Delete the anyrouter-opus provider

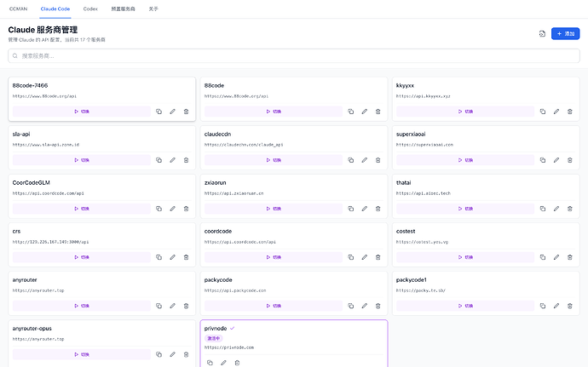point(186,354)
